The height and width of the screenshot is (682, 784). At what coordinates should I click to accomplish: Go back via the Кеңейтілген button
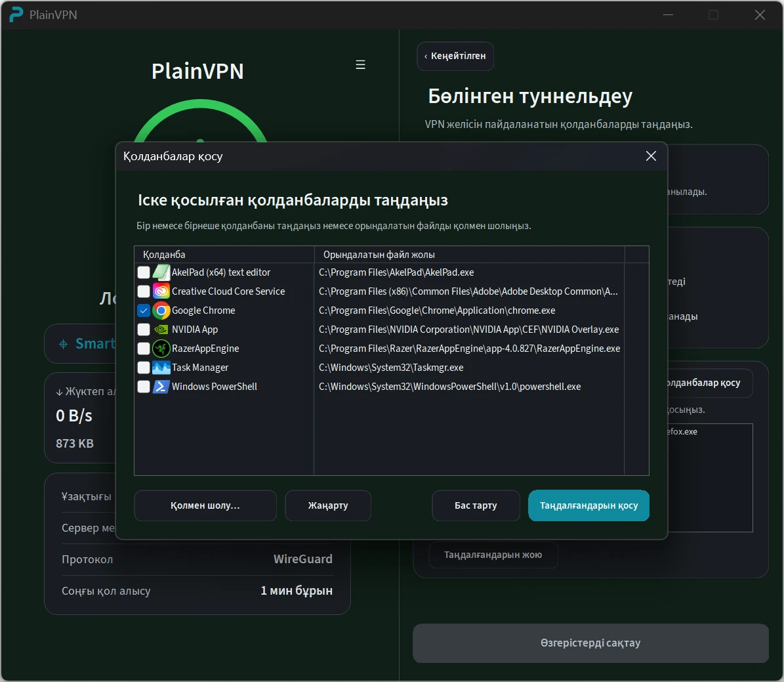tap(455, 56)
